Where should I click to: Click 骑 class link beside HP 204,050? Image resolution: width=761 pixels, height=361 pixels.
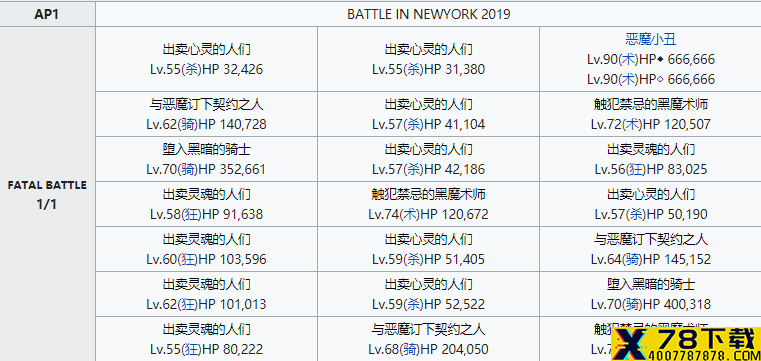coord(409,349)
